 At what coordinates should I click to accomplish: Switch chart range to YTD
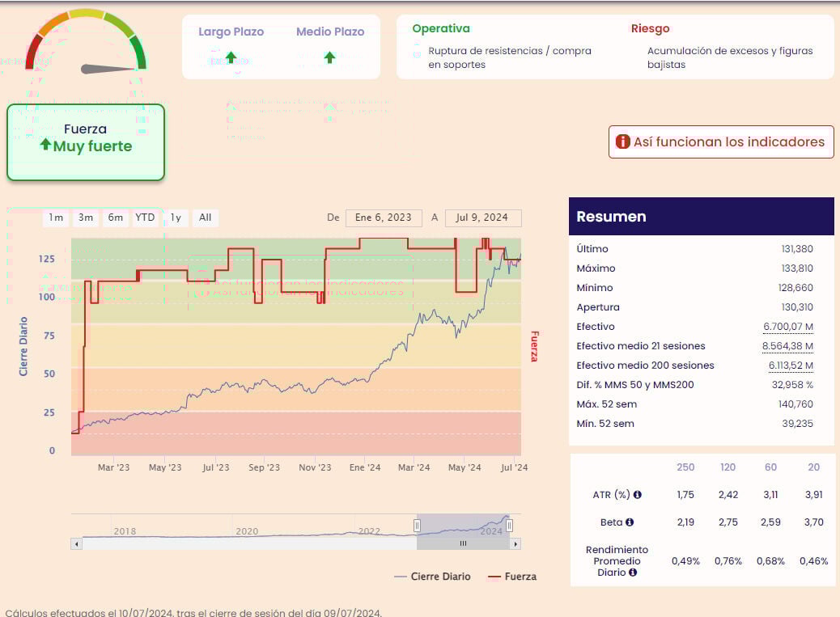(145, 218)
